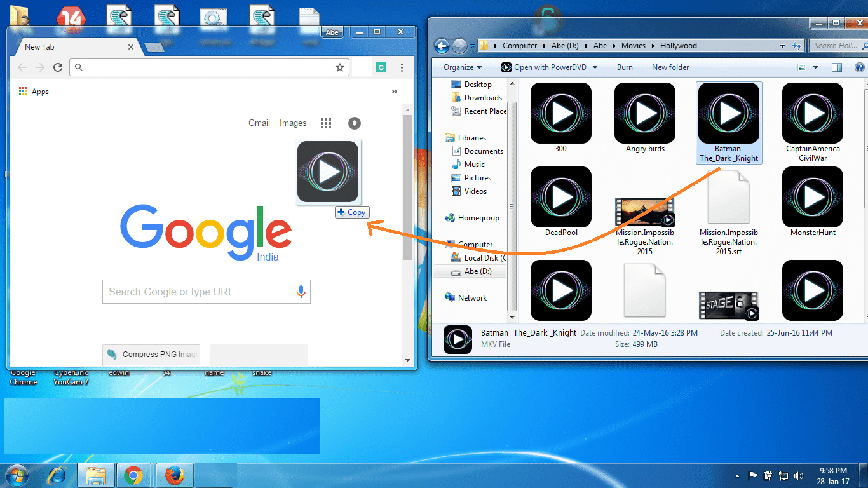Select Mission.Impossible.Rogue.Nation.2015.srt subtitle file
This screenshot has height=488, width=868.
point(729,212)
